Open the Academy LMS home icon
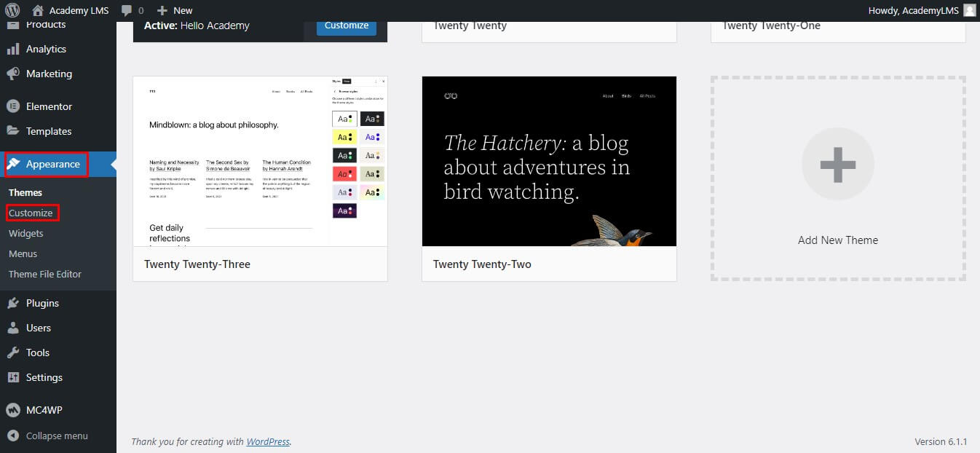Screen dimensions: 980x453 click(38, 10)
